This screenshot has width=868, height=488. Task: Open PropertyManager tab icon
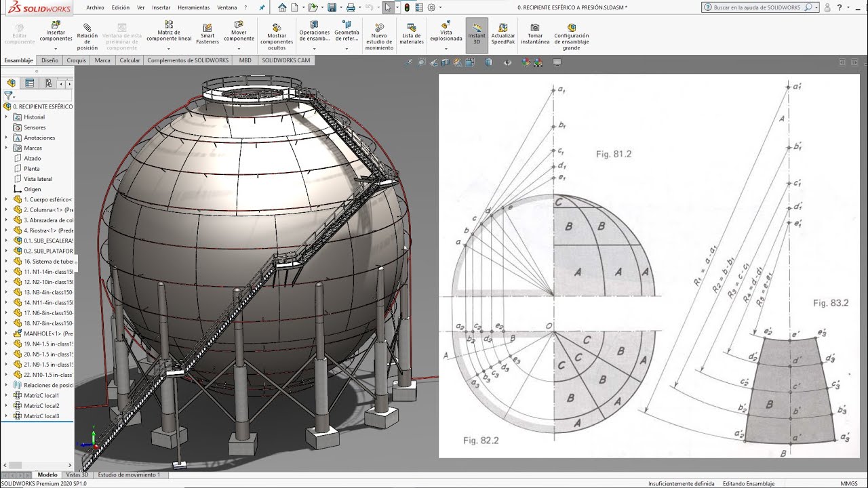[29, 83]
